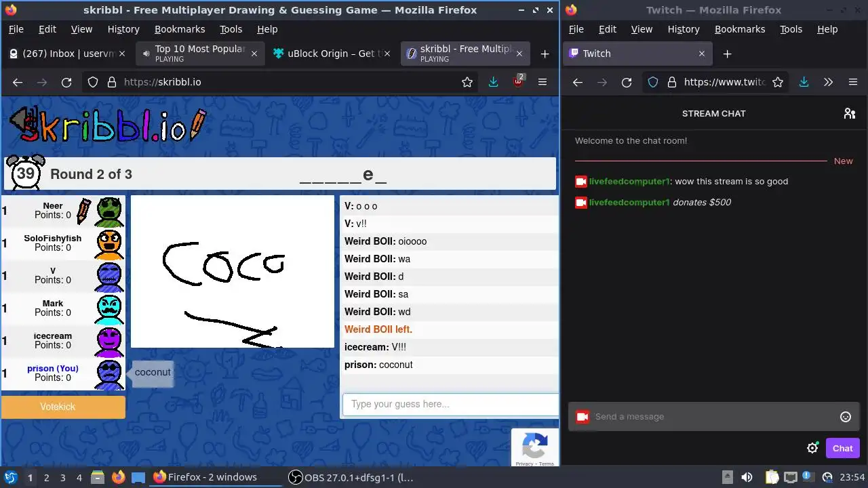Bookmark skribbl.io page with star icon
The image size is (868, 488).
[467, 82]
